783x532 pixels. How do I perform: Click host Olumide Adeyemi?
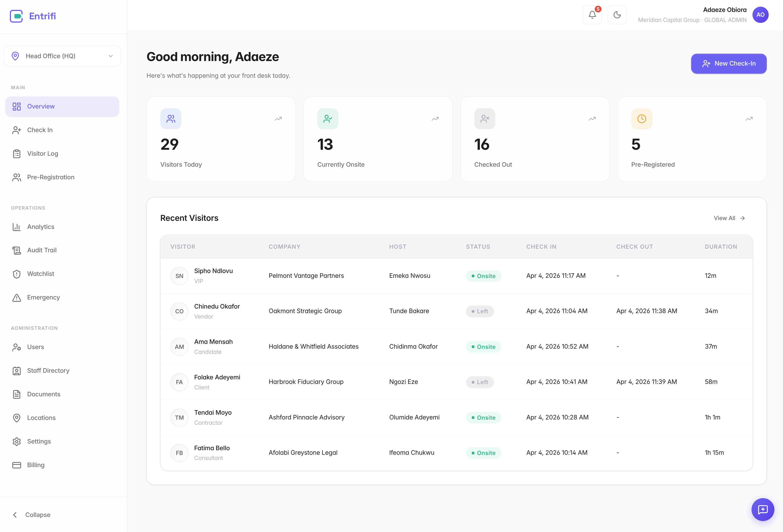click(414, 417)
